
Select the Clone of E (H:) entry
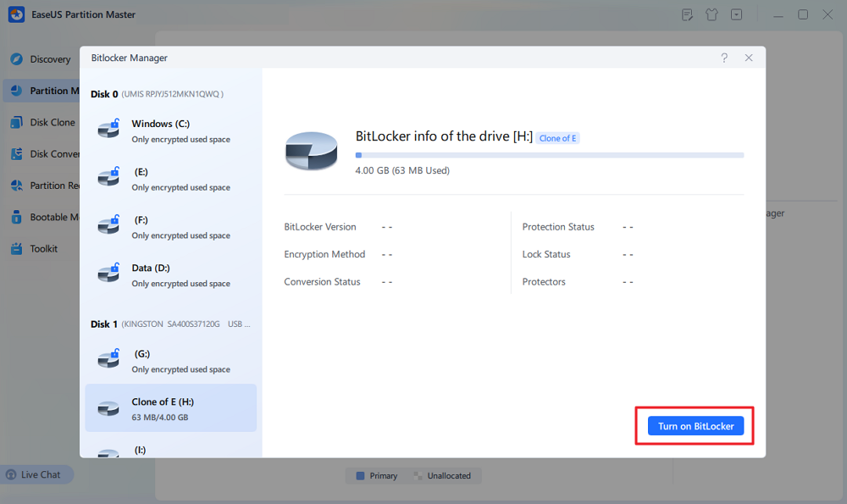coord(171,407)
